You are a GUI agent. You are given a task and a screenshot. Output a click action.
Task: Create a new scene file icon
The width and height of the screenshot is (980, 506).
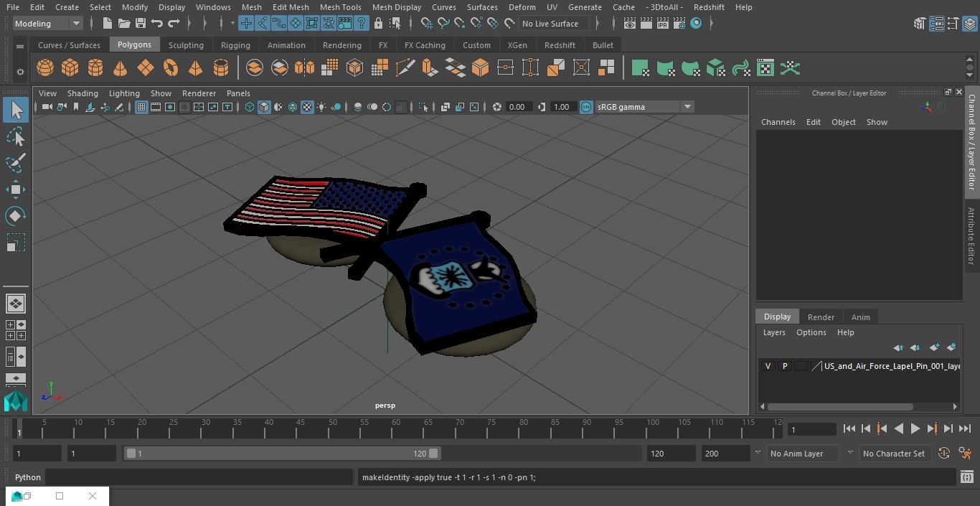click(x=107, y=24)
